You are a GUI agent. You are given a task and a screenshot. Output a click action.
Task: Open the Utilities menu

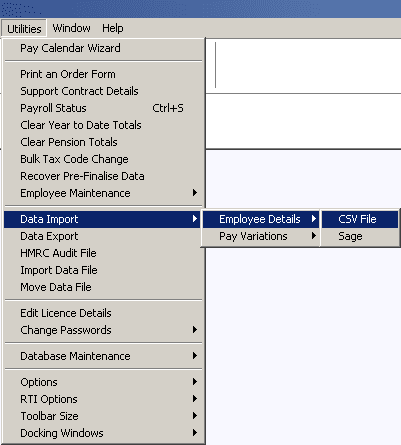tap(24, 29)
